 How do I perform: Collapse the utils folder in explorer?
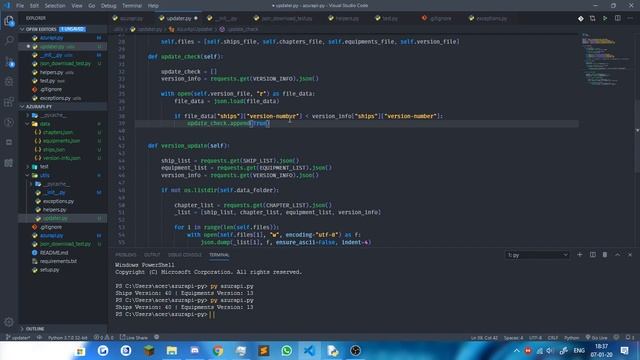click(x=63, y=175)
